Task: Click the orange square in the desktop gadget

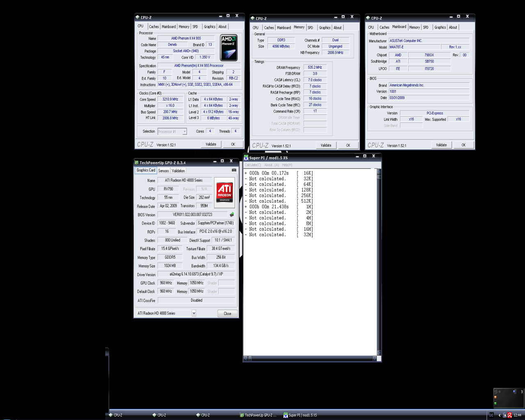Action: [x=495, y=397]
